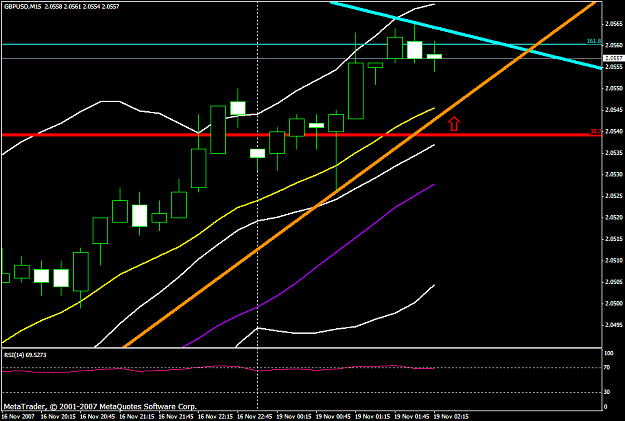Click the 16 Nov 20:45 time label

pos(97,417)
